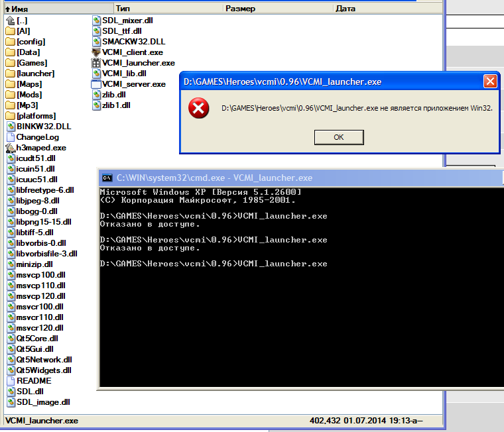Open the [config] folder
The width and height of the screenshot is (504, 432).
click(x=31, y=42)
